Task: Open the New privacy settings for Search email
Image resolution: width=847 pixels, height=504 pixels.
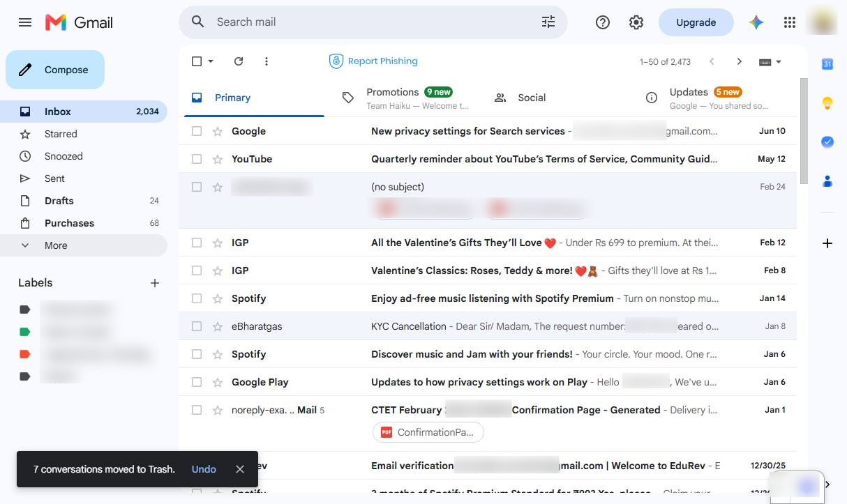Action: [488, 131]
